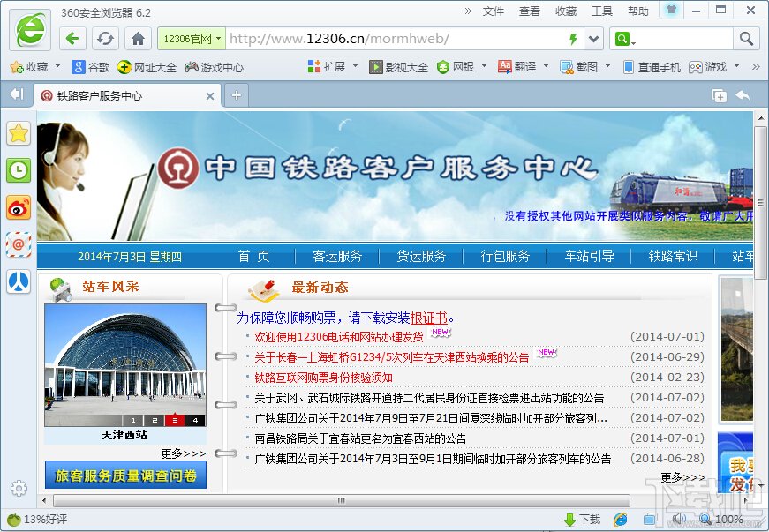Open the 谷歌 bookmark

90,67
